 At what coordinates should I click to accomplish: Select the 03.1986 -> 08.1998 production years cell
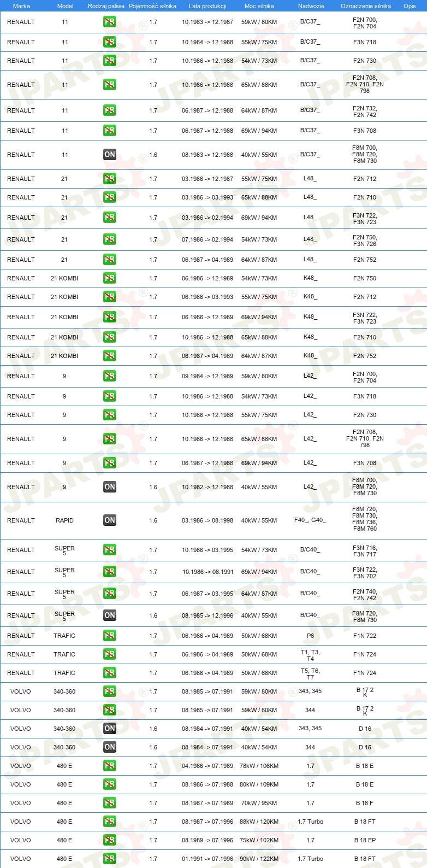pos(207,520)
